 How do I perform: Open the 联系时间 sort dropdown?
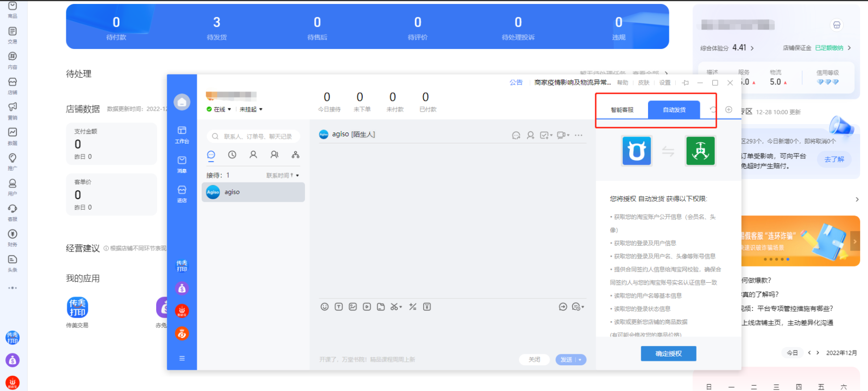283,175
